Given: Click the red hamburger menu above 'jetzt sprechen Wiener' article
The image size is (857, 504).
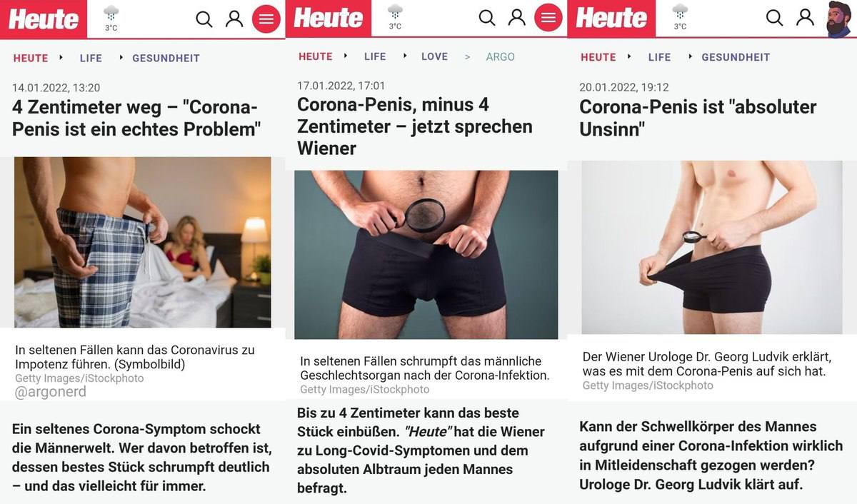Looking at the screenshot, I should pyautogui.click(x=548, y=18).
